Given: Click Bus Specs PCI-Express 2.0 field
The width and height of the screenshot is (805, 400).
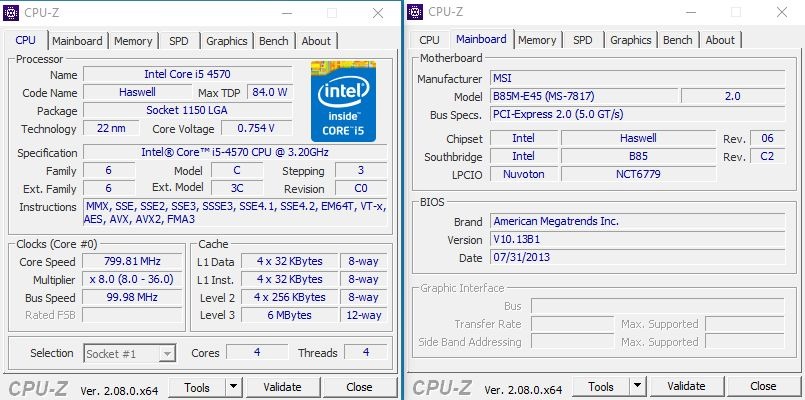Looking at the screenshot, I should click(638, 114).
